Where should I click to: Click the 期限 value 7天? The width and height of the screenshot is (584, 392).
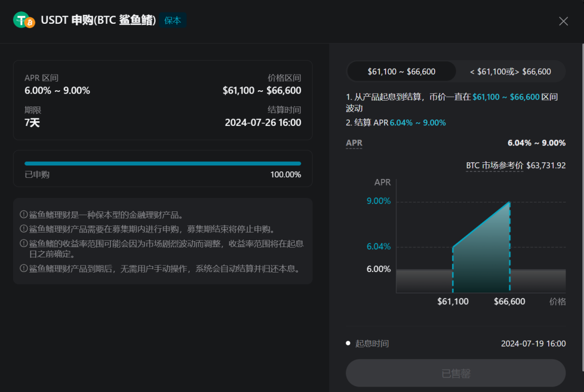point(32,123)
